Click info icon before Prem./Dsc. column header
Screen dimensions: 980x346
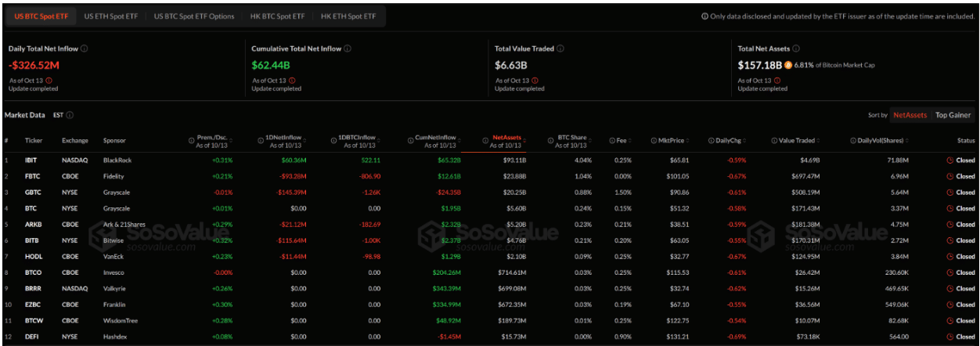[192, 141]
